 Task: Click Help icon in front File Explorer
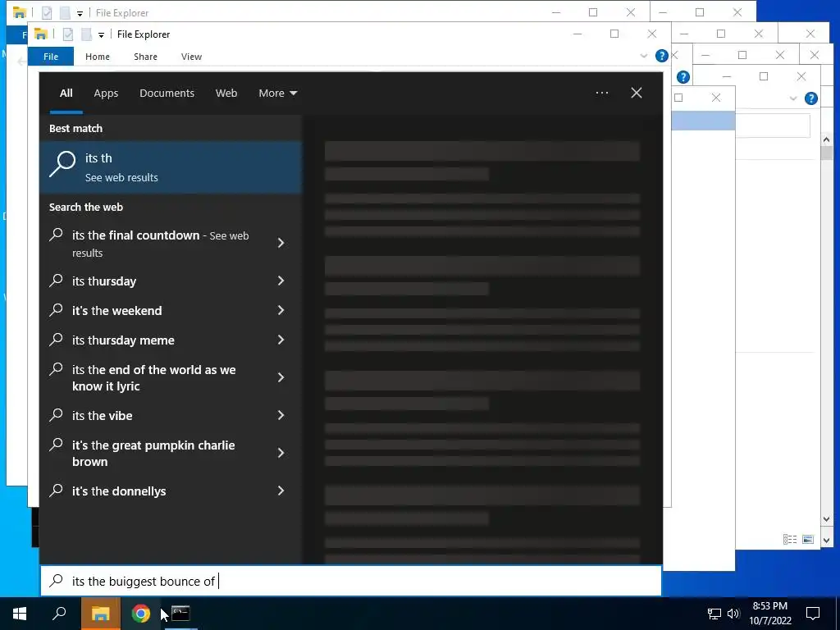tap(662, 56)
